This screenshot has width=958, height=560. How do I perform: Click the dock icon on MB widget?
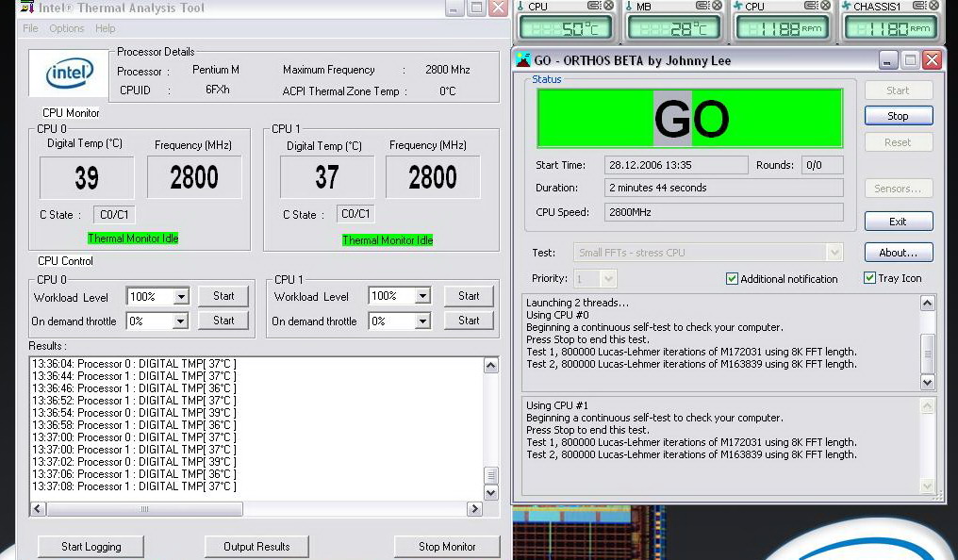[702, 6]
